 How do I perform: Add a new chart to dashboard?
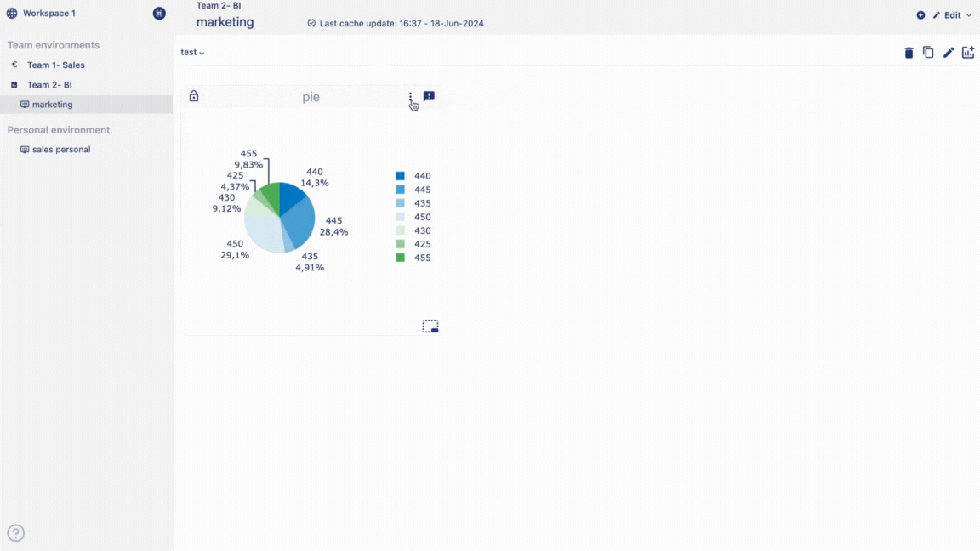pyautogui.click(x=968, y=53)
